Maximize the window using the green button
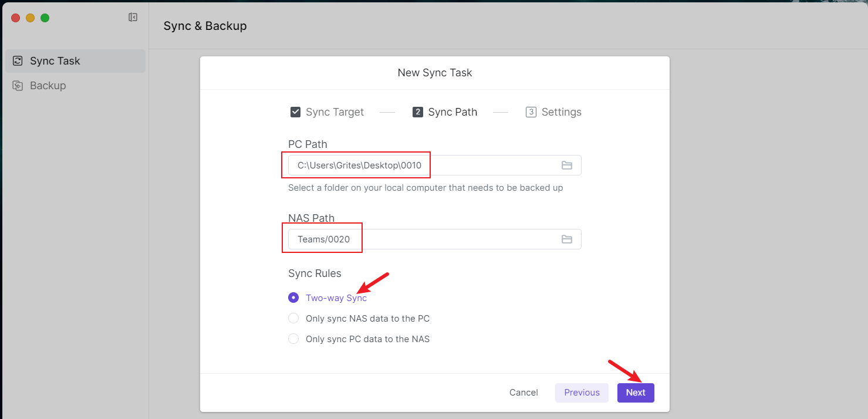The image size is (868, 419). pyautogui.click(x=45, y=18)
